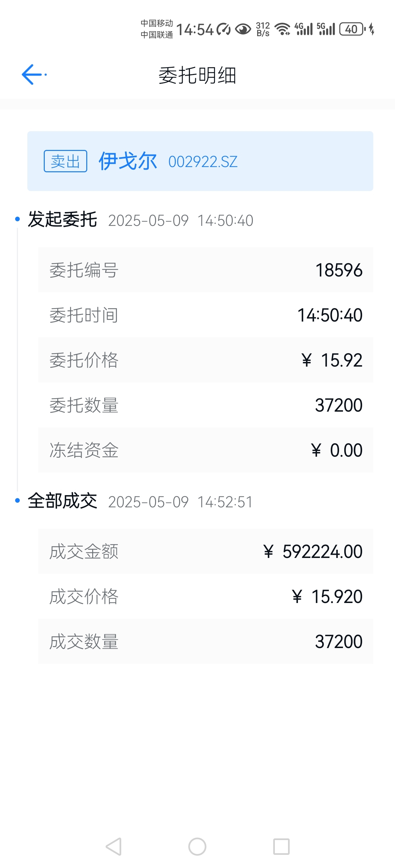The image size is (395, 868).
Task: Tap the 卖出 sell tag
Action: (66, 161)
